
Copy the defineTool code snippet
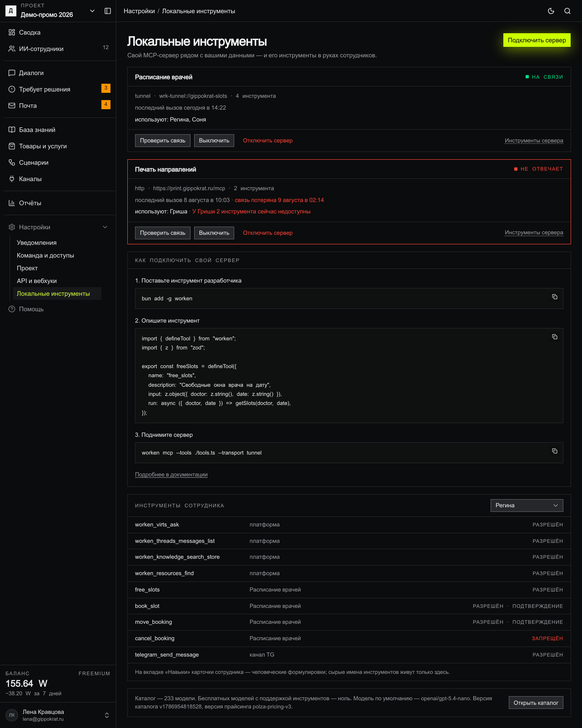click(554, 337)
